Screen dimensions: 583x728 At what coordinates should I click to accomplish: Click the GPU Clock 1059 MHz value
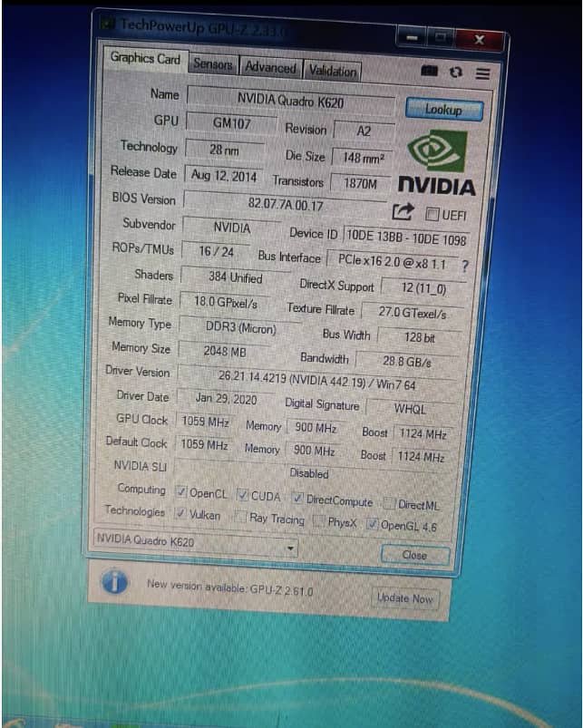tap(205, 422)
